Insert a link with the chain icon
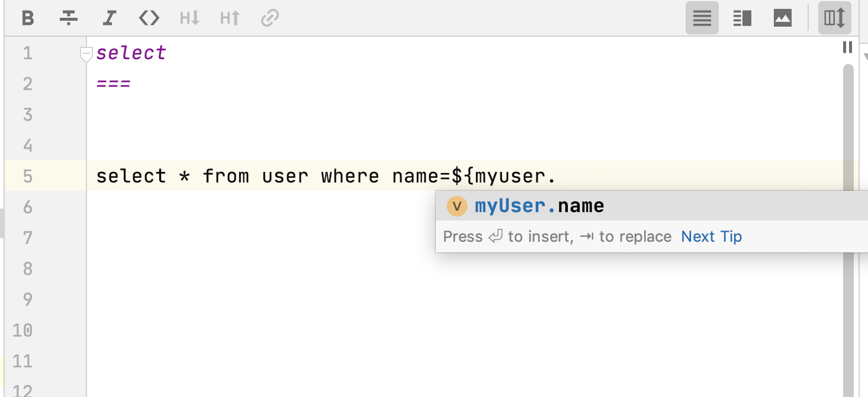 [x=270, y=18]
